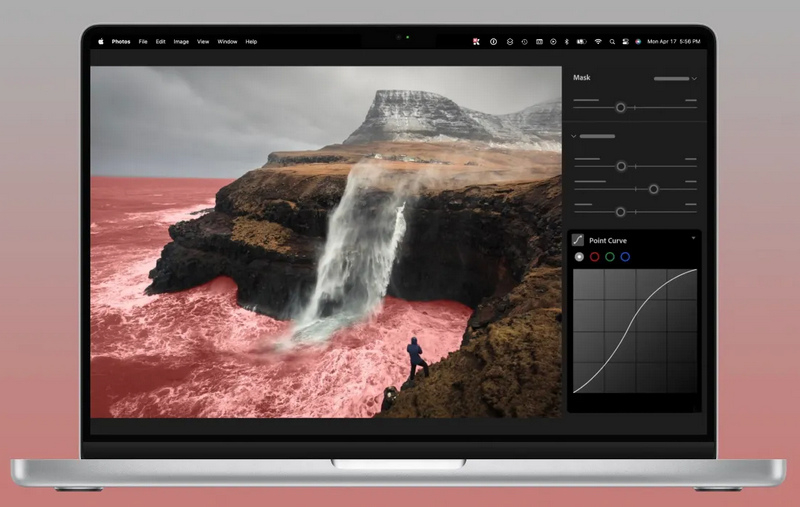Open the Mask dropdown menu

click(675, 78)
